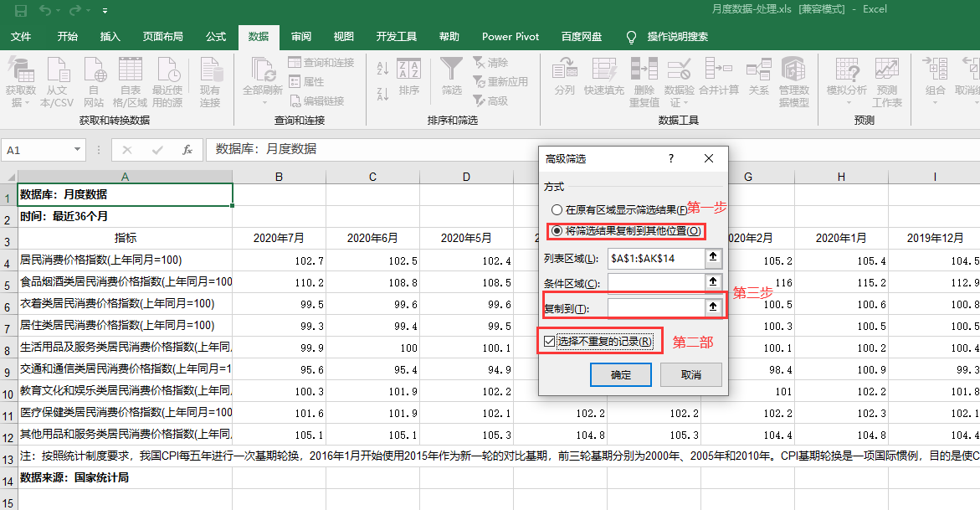Click 查询和连接 in the ribbon
Viewport: 980px width, 510px height.
click(321, 63)
